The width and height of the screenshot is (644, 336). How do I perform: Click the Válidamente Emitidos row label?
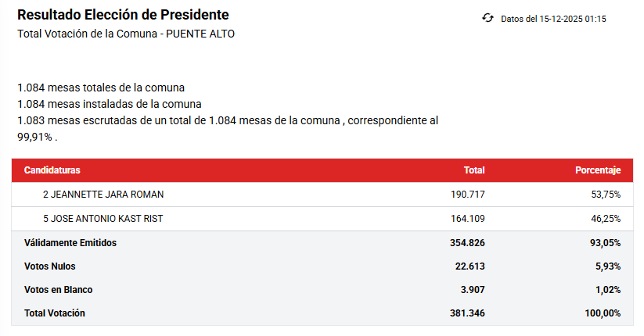pos(70,243)
